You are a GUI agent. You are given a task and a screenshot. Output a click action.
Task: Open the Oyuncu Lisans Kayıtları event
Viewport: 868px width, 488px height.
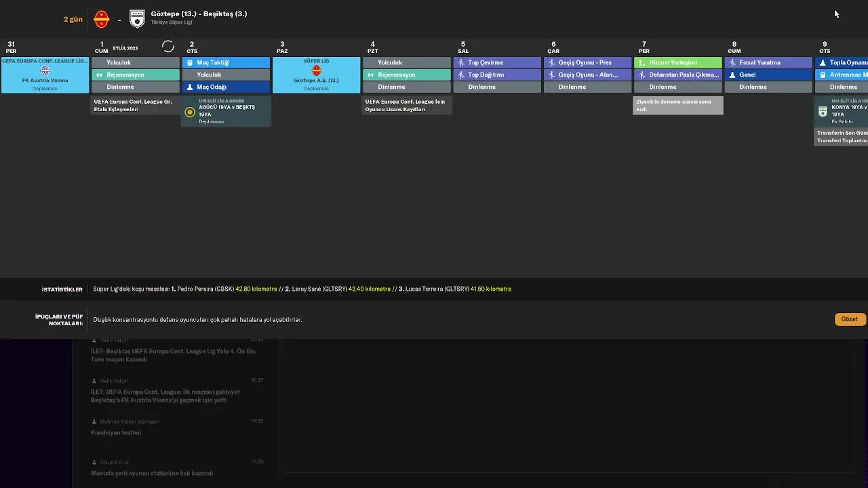tap(407, 105)
